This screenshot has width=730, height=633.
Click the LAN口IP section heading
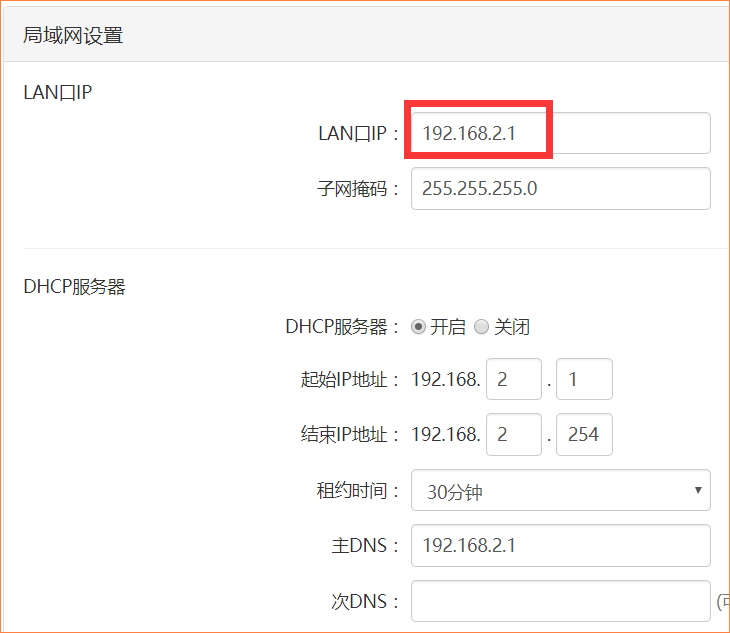(57, 93)
